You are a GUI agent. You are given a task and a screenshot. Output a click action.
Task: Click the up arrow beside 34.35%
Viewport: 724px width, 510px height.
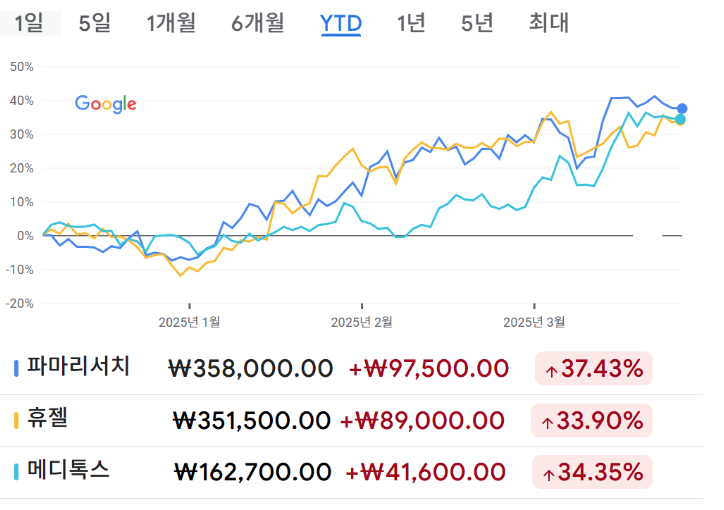click(549, 474)
